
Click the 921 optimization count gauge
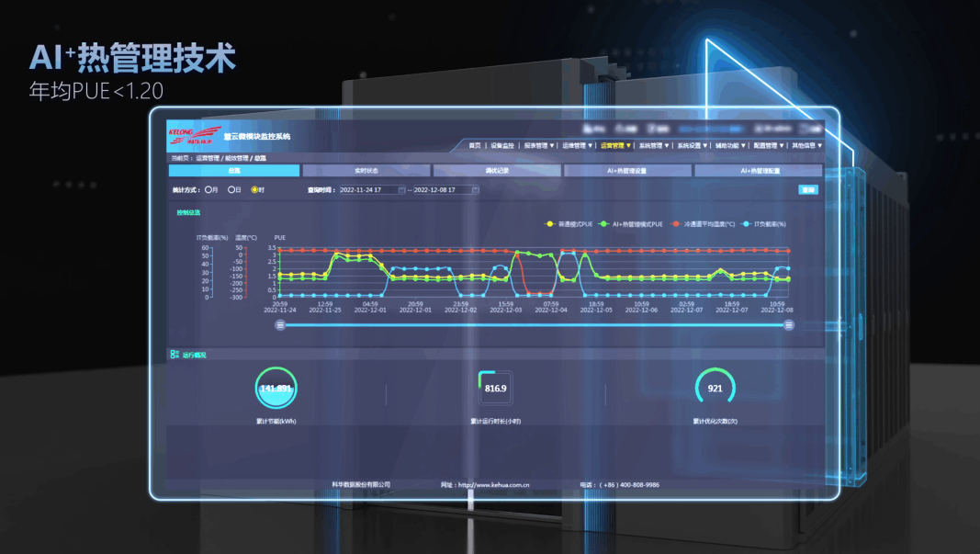[715, 388]
